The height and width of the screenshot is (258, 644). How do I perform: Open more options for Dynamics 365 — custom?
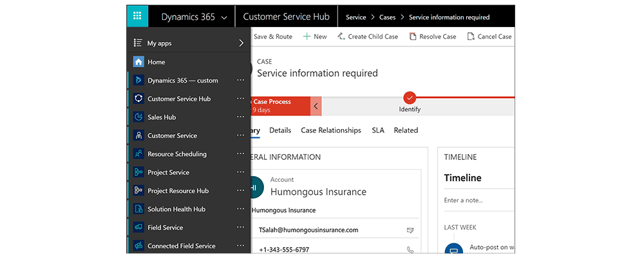click(241, 80)
